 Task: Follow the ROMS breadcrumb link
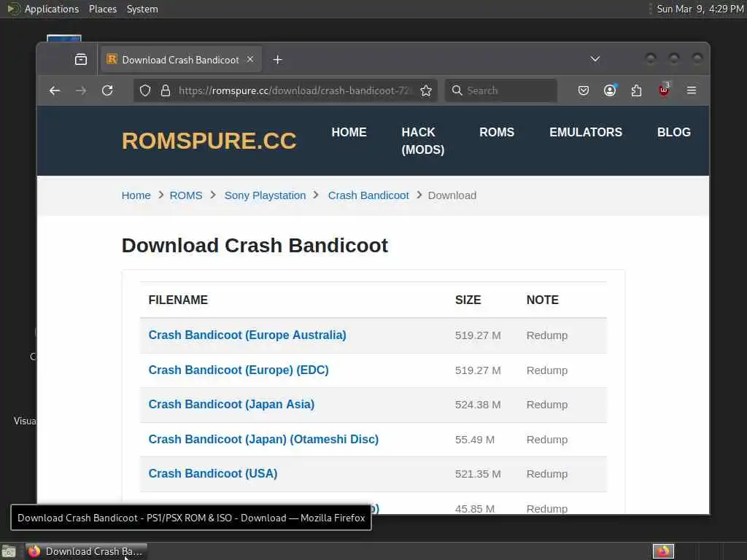pyautogui.click(x=186, y=195)
